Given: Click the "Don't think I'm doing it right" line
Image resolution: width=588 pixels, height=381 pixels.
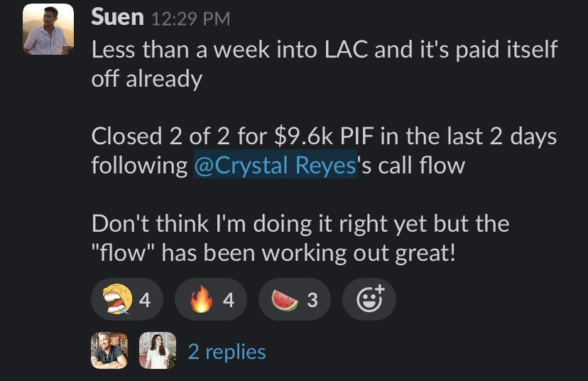Looking at the screenshot, I should point(300,223).
